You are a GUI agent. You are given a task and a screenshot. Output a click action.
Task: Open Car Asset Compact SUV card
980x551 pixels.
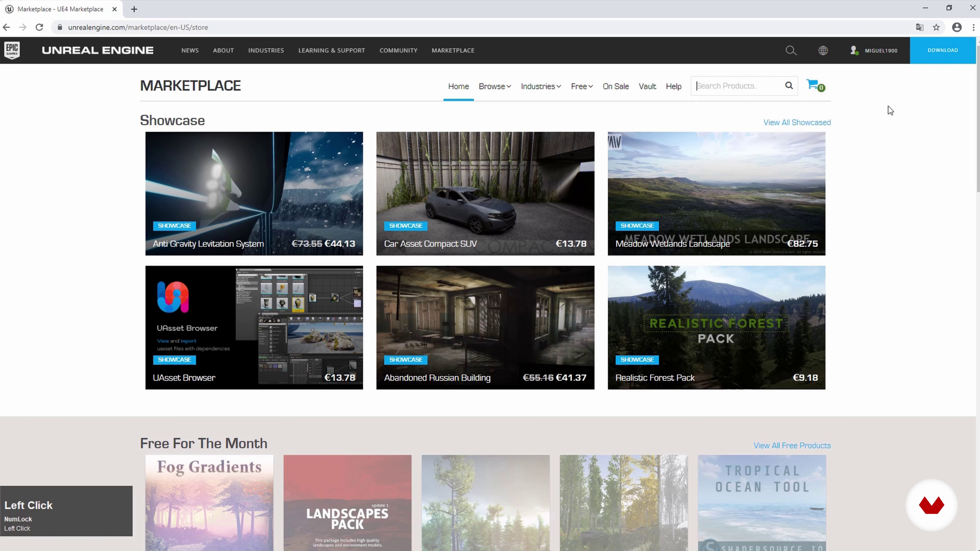coord(485,194)
